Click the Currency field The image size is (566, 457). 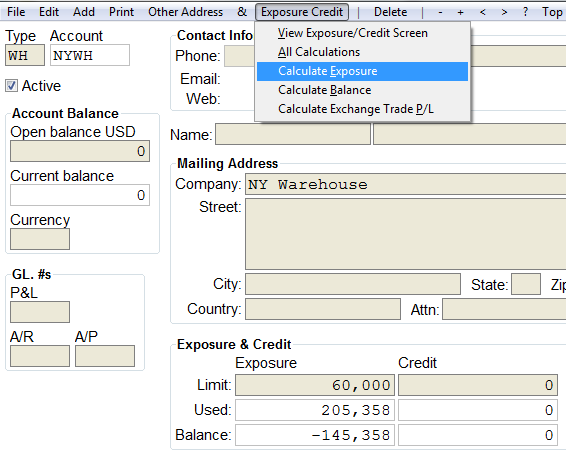pyautogui.click(x=40, y=239)
